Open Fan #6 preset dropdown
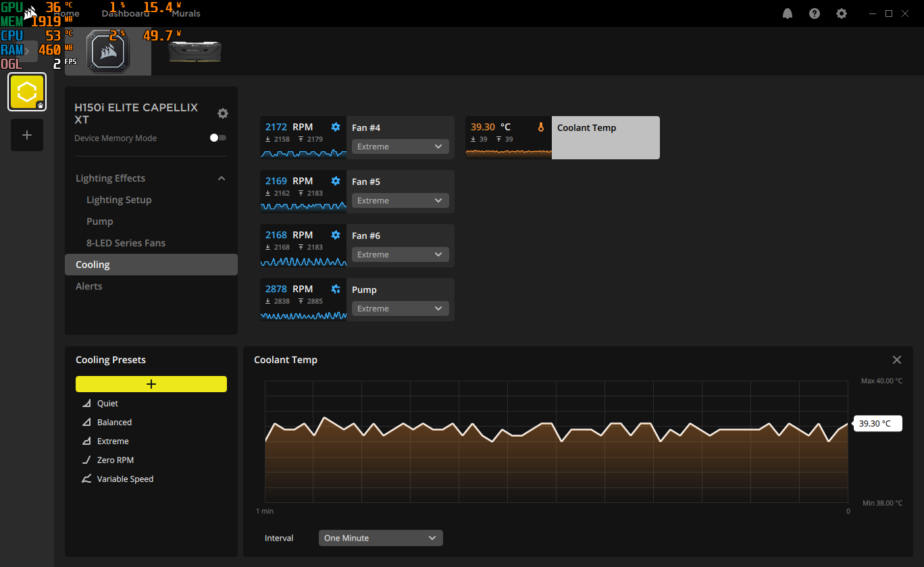Screen dimensions: 924x567 coord(401,254)
